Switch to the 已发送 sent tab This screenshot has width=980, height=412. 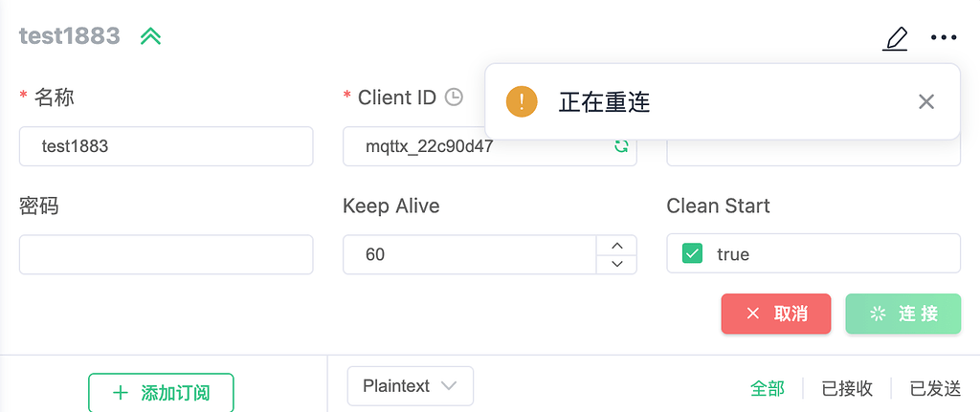tap(935, 388)
